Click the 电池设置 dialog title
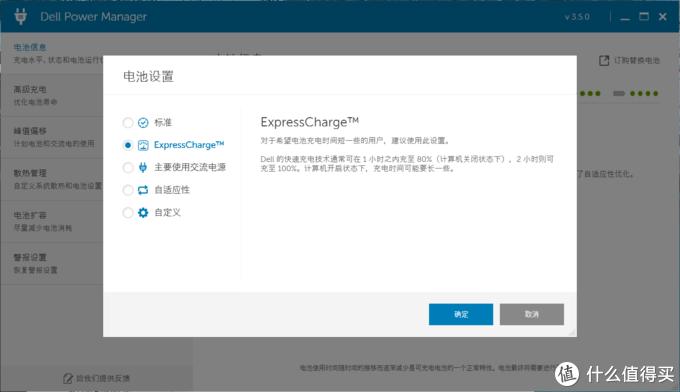The image size is (680, 392). point(148,77)
